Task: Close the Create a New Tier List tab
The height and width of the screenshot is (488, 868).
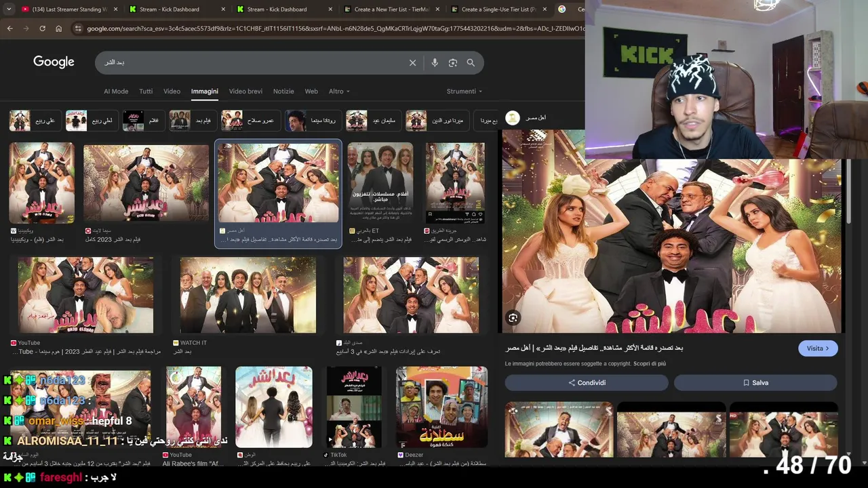Action: (437, 9)
